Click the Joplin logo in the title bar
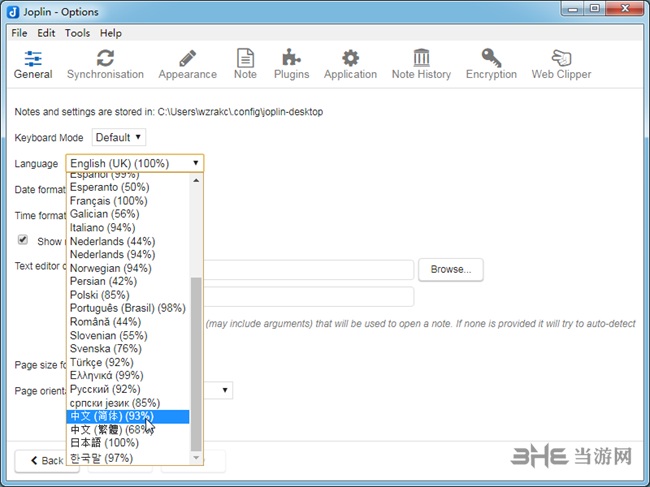650x487 pixels. click(13, 12)
